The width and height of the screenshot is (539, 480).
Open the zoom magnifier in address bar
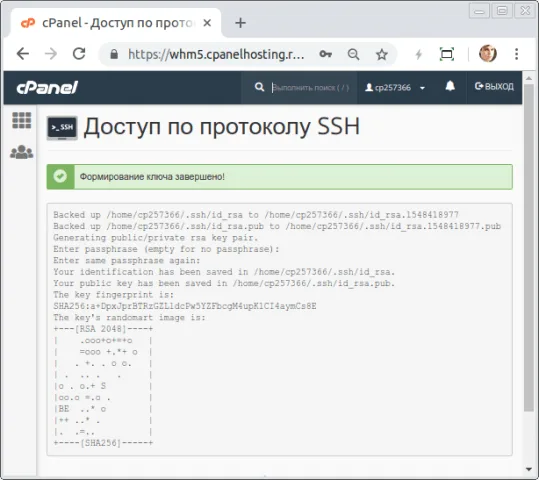pyautogui.click(x=353, y=54)
